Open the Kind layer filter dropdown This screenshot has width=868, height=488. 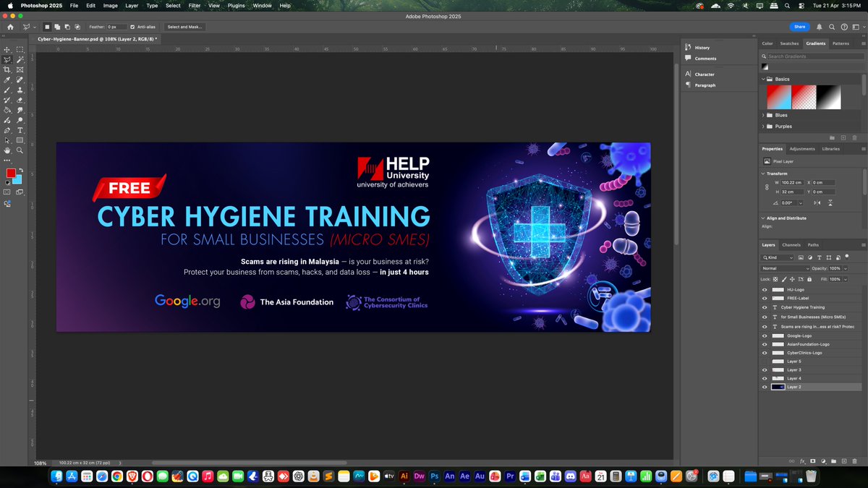click(x=778, y=257)
